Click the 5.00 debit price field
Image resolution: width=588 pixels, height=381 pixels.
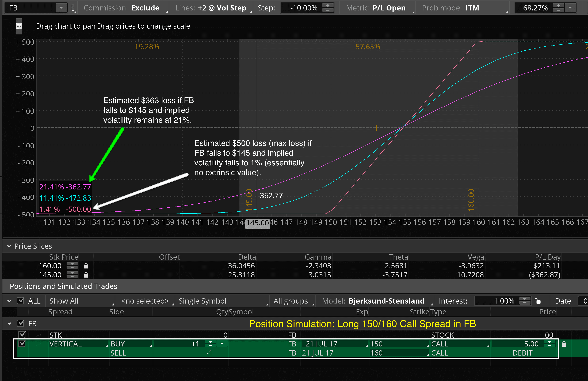[x=531, y=344]
